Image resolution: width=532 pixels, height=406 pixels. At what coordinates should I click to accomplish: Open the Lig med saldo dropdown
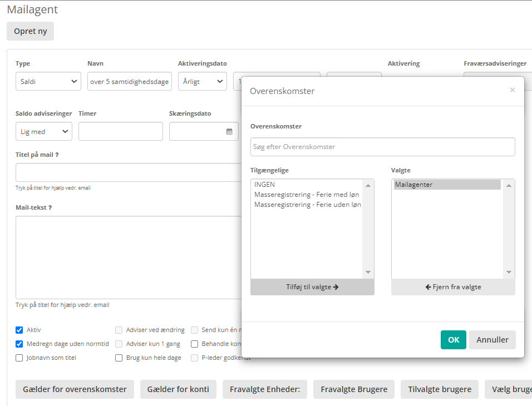(x=44, y=132)
